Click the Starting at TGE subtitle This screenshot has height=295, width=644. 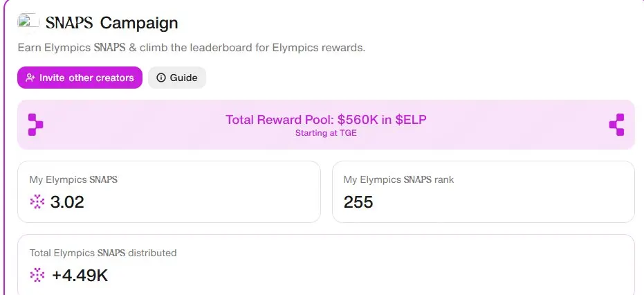326,134
